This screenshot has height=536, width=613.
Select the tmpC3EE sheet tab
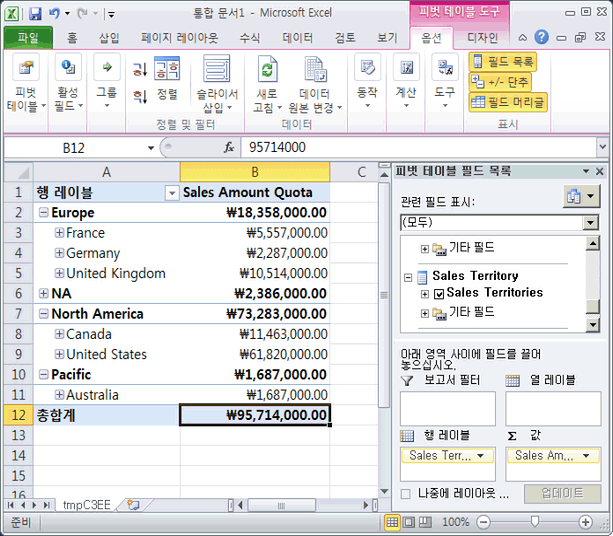pos(87,505)
